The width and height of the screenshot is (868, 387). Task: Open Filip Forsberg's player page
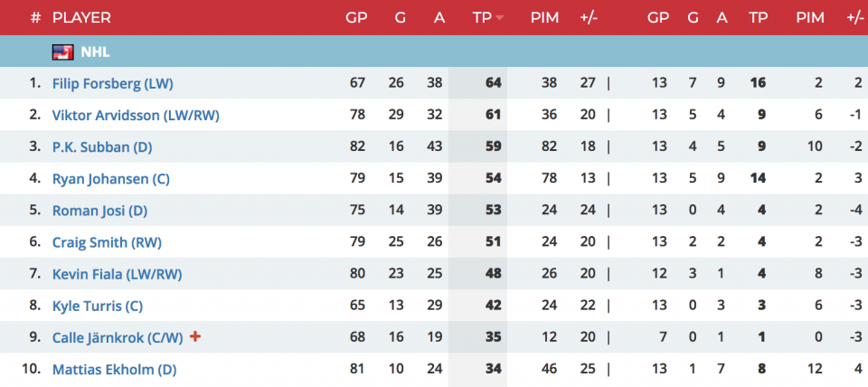point(112,83)
